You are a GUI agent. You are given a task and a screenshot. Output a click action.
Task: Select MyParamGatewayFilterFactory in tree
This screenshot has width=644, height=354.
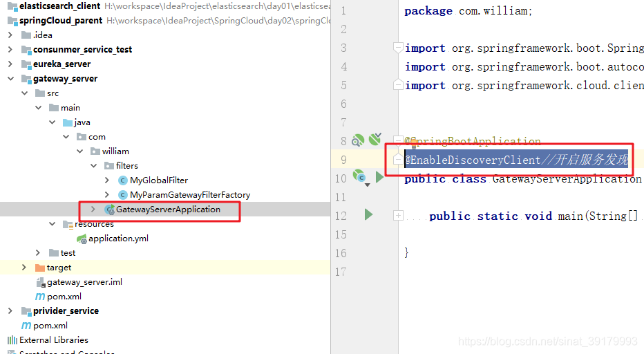pyautogui.click(x=190, y=194)
